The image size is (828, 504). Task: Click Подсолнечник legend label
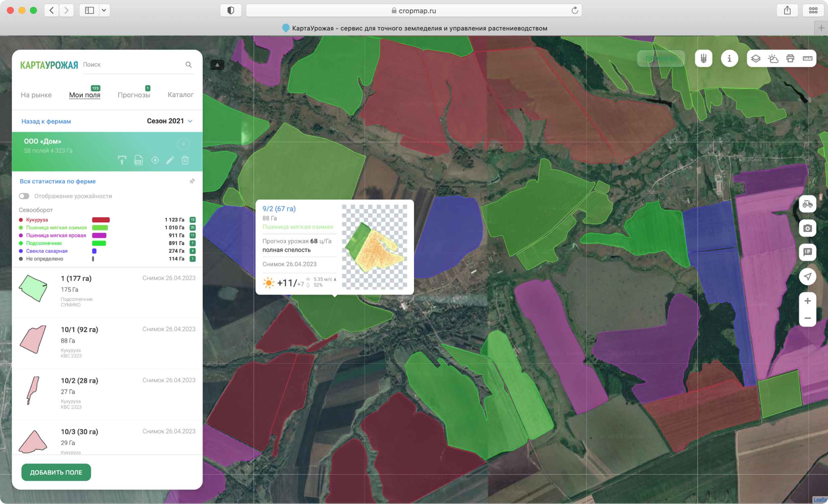[x=44, y=243]
